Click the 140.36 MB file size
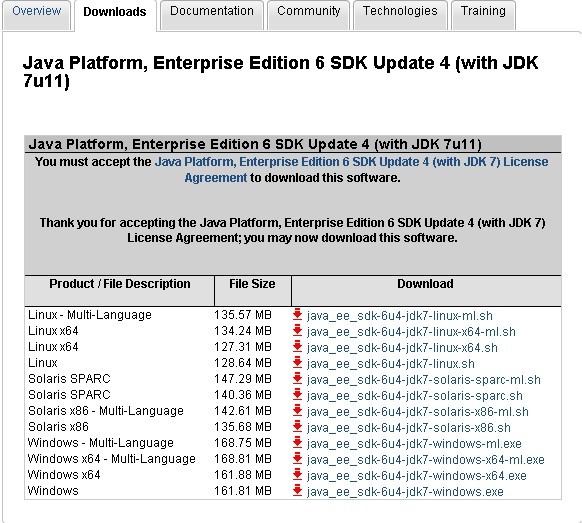The width and height of the screenshot is (582, 523). (x=243, y=395)
